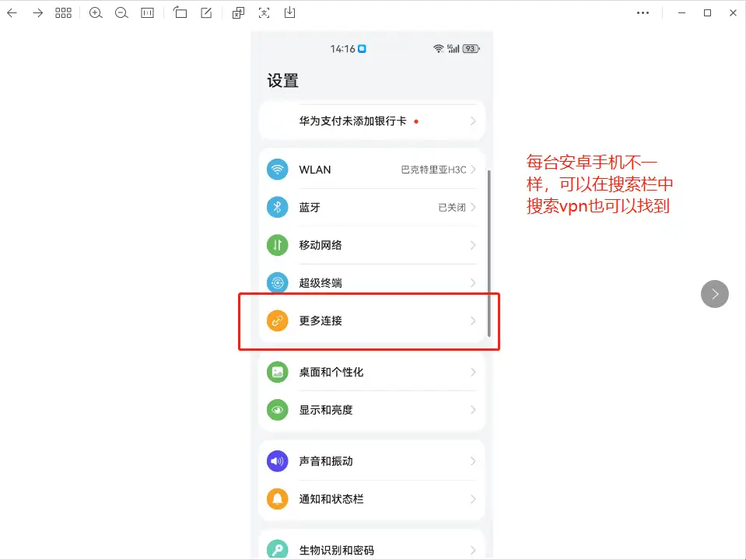
Task: Click the 14:16 clock in status bar
Action: [342, 48]
